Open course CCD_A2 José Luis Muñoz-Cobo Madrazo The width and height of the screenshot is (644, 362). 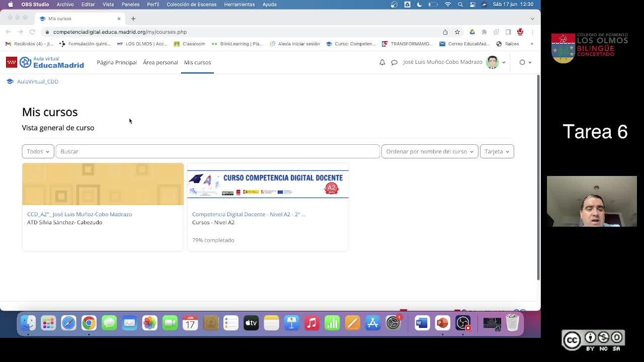pos(79,214)
